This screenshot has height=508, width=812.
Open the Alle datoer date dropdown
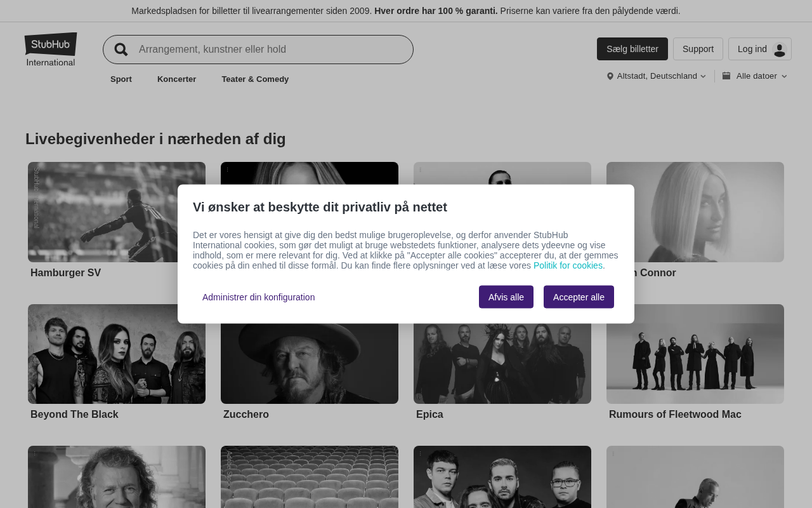(x=757, y=76)
